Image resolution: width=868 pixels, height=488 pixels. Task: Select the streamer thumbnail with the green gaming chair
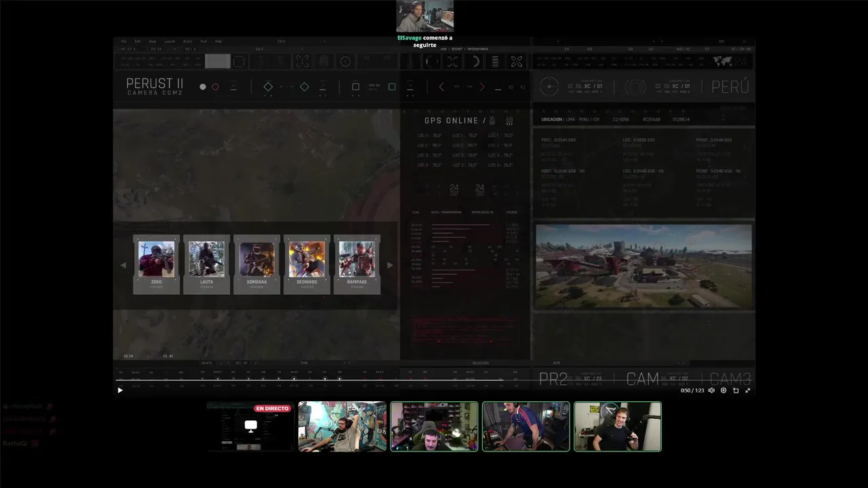point(434,426)
